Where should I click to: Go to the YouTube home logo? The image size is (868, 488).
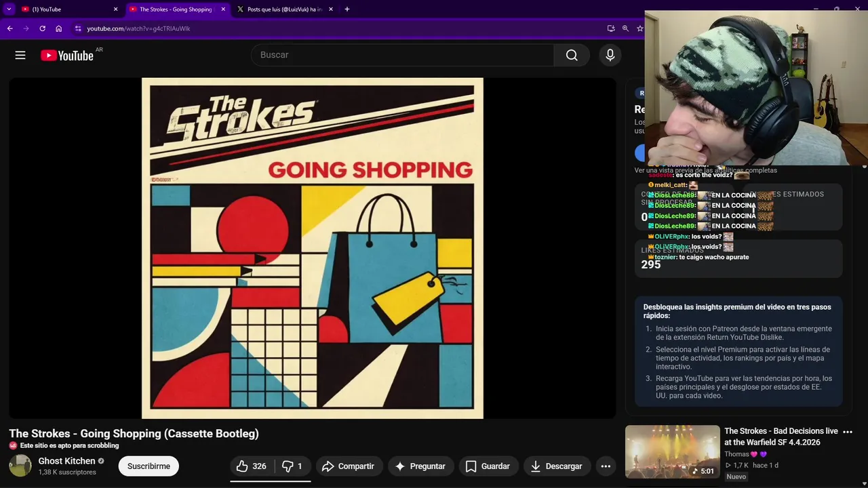(66, 56)
